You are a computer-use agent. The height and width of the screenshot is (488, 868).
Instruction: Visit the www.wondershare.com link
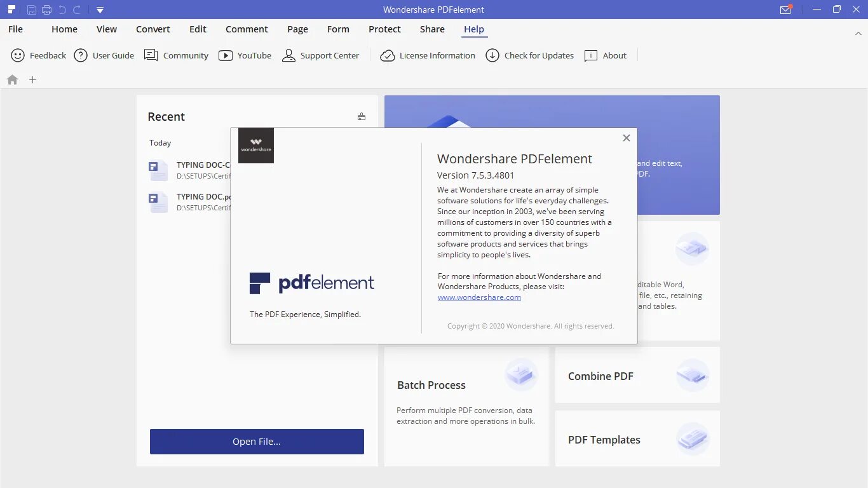(x=479, y=297)
